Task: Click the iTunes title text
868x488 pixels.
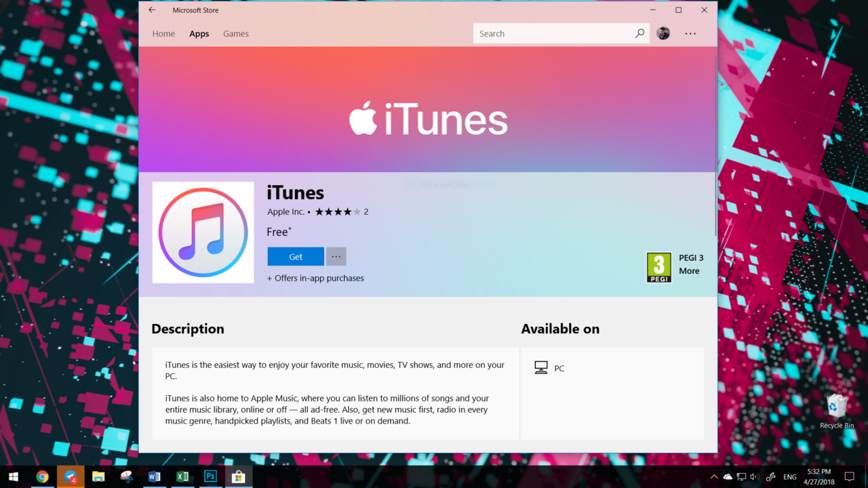Action: click(x=296, y=192)
